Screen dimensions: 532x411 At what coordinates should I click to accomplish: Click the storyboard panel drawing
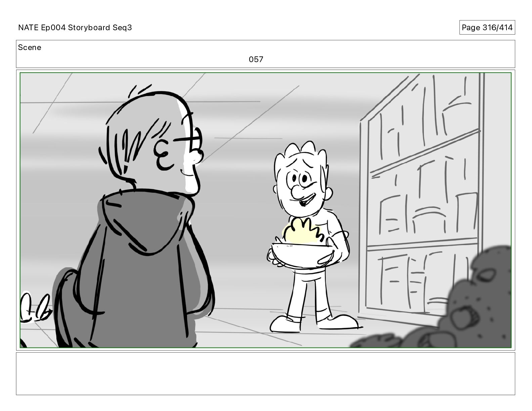tap(266, 210)
